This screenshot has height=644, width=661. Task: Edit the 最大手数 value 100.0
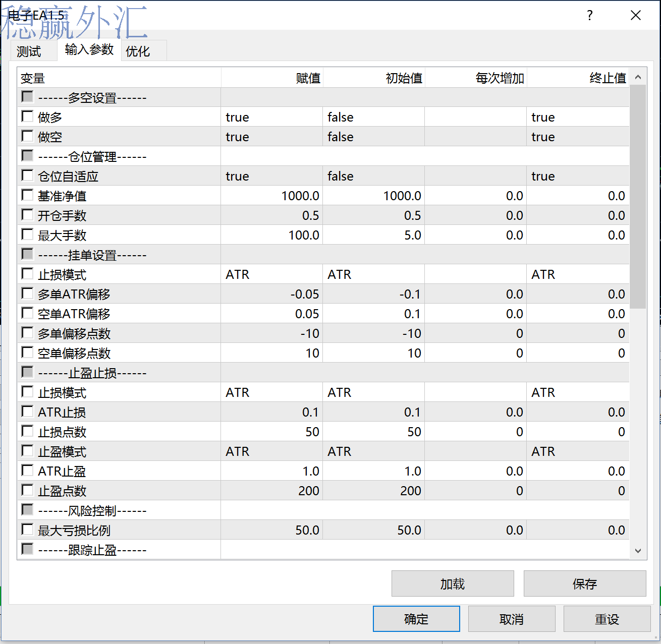[x=271, y=235]
